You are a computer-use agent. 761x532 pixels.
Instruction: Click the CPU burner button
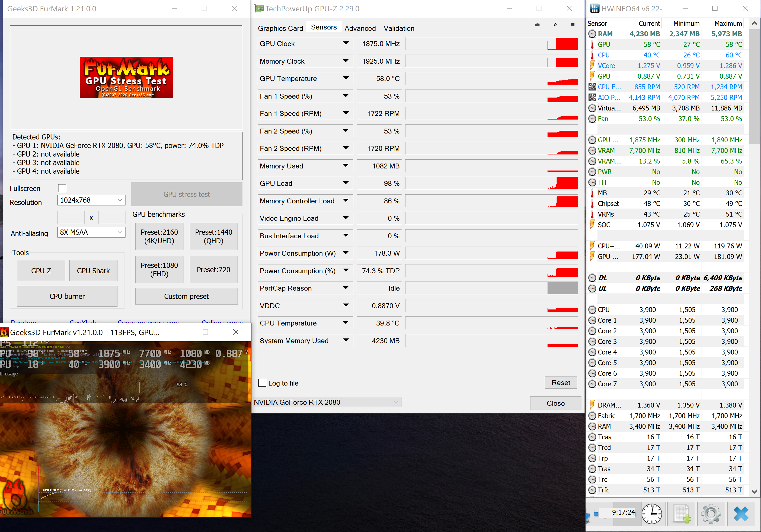coord(67,296)
